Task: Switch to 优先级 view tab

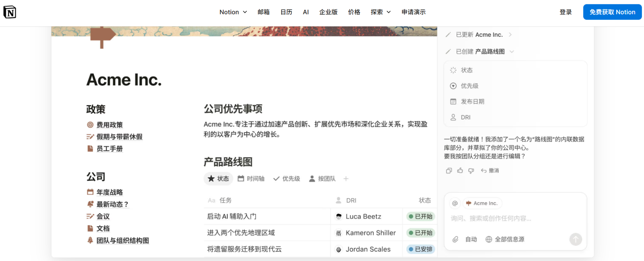Action: click(287, 178)
